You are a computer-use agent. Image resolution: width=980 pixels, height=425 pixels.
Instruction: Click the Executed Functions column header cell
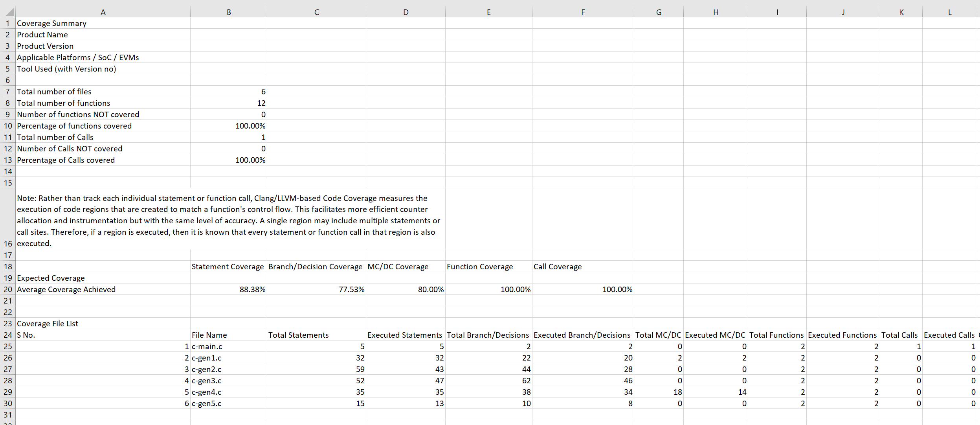click(x=842, y=335)
